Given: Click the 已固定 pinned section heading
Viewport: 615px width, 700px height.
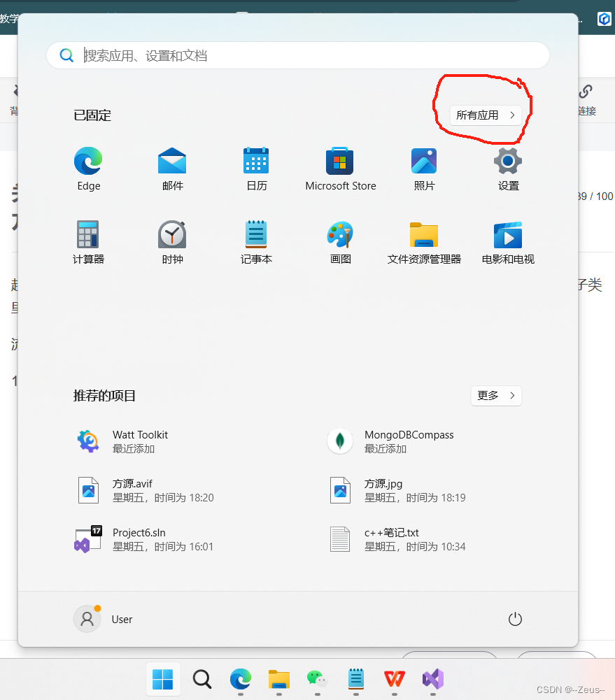Looking at the screenshot, I should point(92,115).
